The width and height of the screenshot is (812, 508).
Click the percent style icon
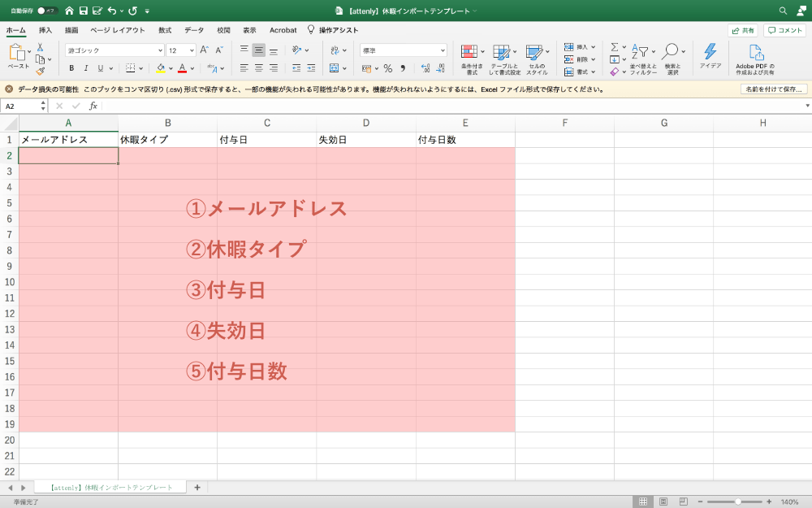click(388, 68)
